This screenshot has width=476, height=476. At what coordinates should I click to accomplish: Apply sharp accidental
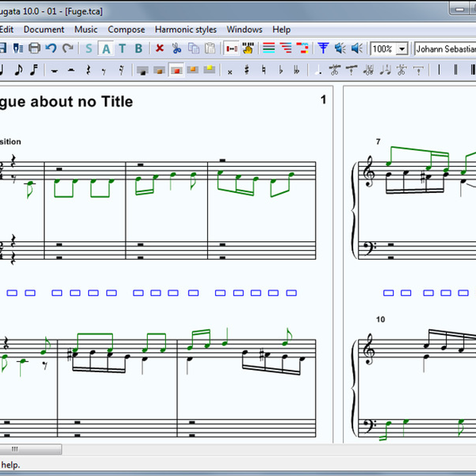click(x=247, y=70)
